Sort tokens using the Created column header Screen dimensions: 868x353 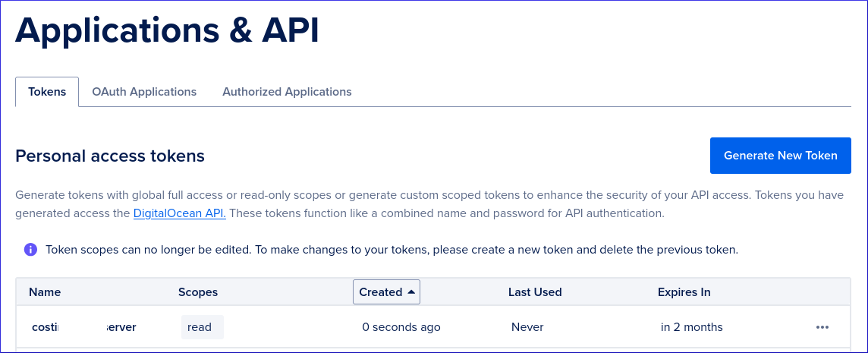(x=386, y=292)
